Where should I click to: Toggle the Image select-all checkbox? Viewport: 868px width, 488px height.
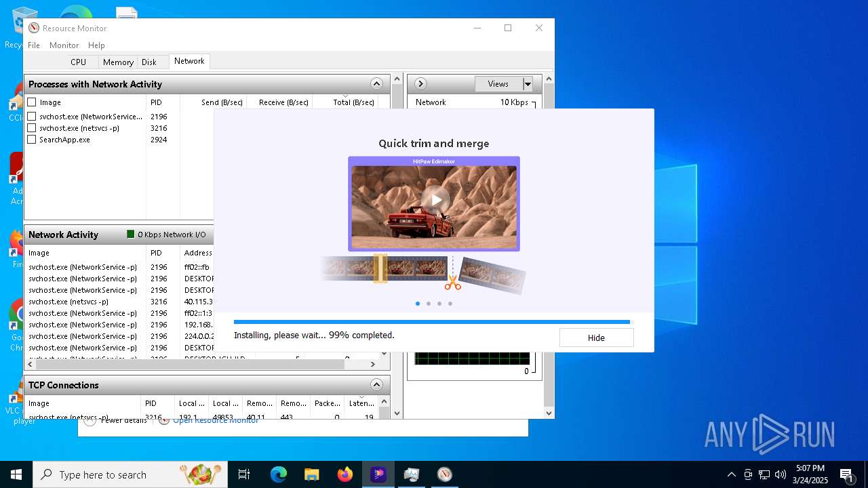point(32,102)
